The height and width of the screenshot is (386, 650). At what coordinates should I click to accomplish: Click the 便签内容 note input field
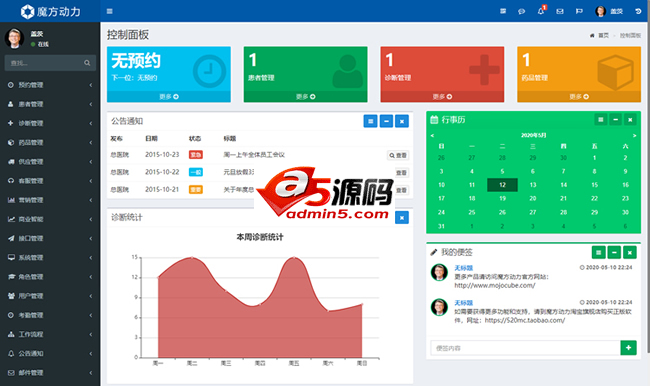525,348
